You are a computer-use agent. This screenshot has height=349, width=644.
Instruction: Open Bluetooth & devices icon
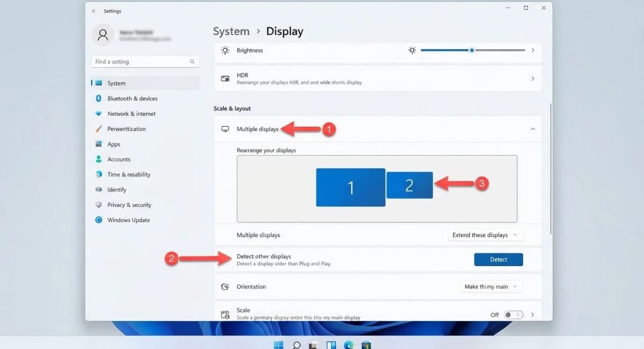[x=99, y=98]
